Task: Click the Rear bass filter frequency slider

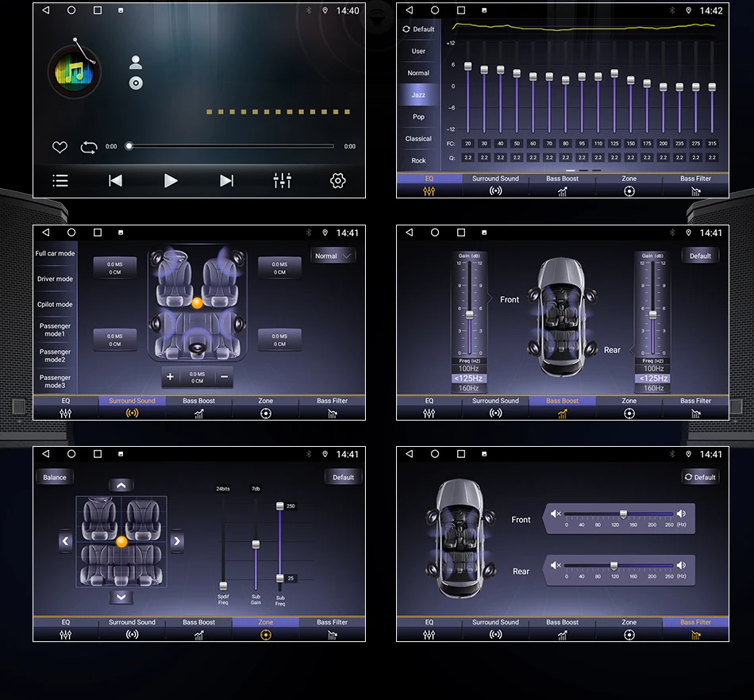Action: coord(619,565)
